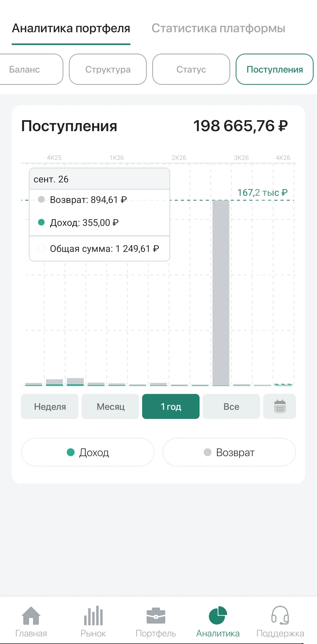
Task: Click the 2К26 axis label
Action: click(179, 158)
